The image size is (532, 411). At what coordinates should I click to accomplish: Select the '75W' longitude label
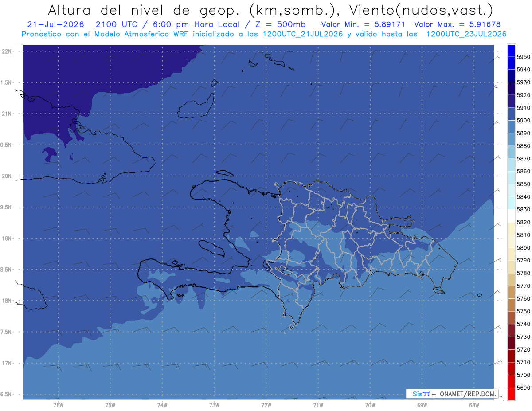pos(110,405)
